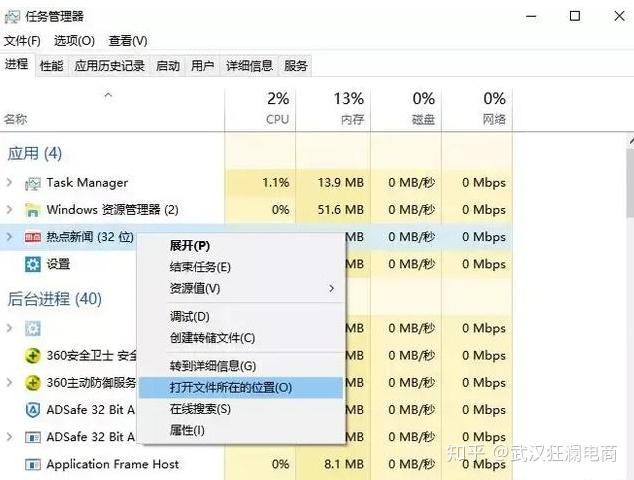Image resolution: width=634 pixels, height=480 pixels.
Task: Click the Windows 资源管理器 folder icon
Action: [x=32, y=210]
